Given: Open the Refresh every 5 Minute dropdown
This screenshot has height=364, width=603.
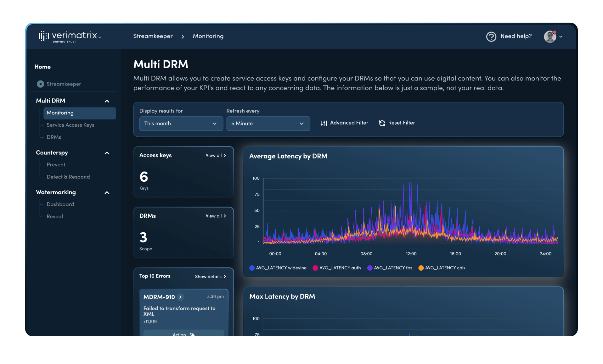Looking at the screenshot, I should point(268,124).
